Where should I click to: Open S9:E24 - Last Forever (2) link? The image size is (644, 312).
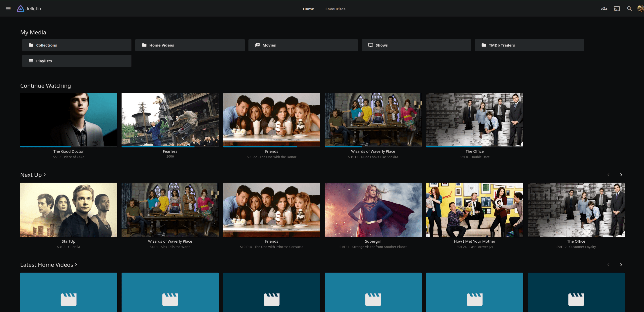point(475,247)
